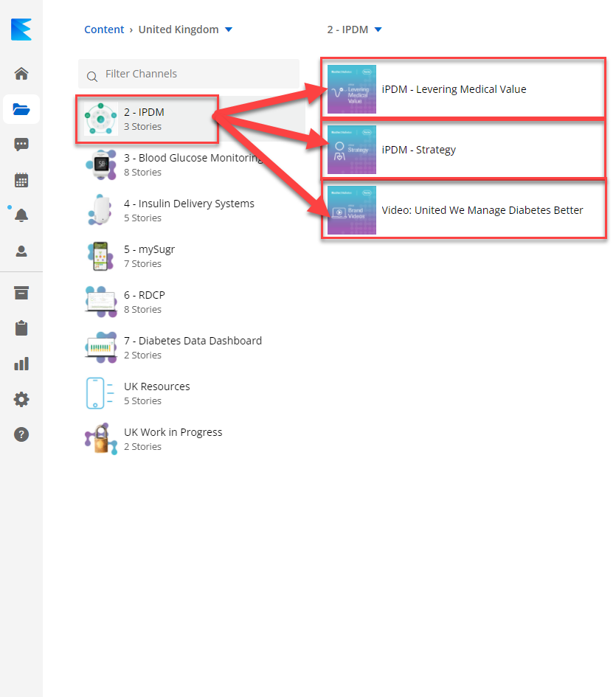This screenshot has height=697, width=616.
Task: Click the 6 - RDCP channel thumbnail
Action: (101, 302)
